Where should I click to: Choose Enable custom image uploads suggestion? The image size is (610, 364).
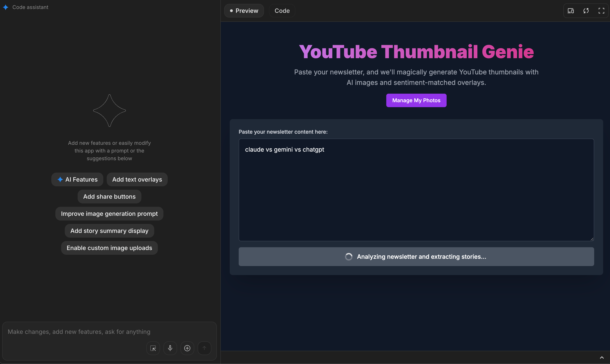point(109,248)
